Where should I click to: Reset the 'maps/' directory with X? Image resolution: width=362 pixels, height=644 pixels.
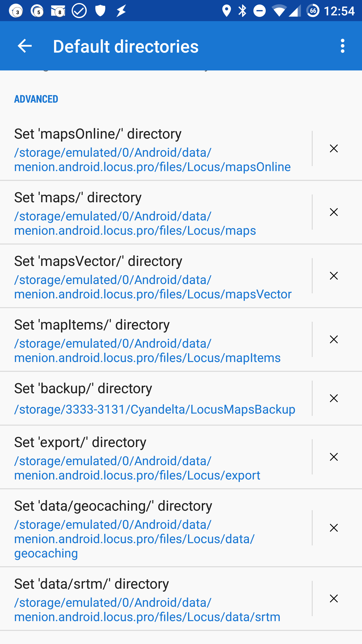tap(334, 212)
